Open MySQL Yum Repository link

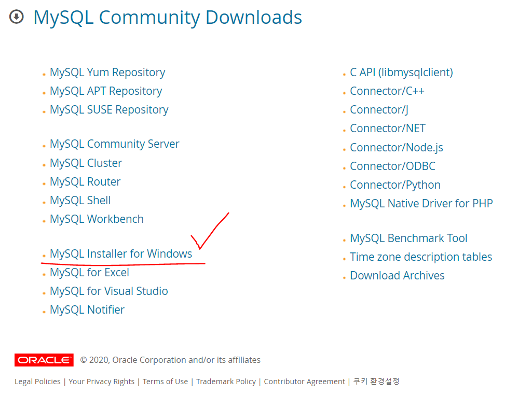click(x=107, y=73)
